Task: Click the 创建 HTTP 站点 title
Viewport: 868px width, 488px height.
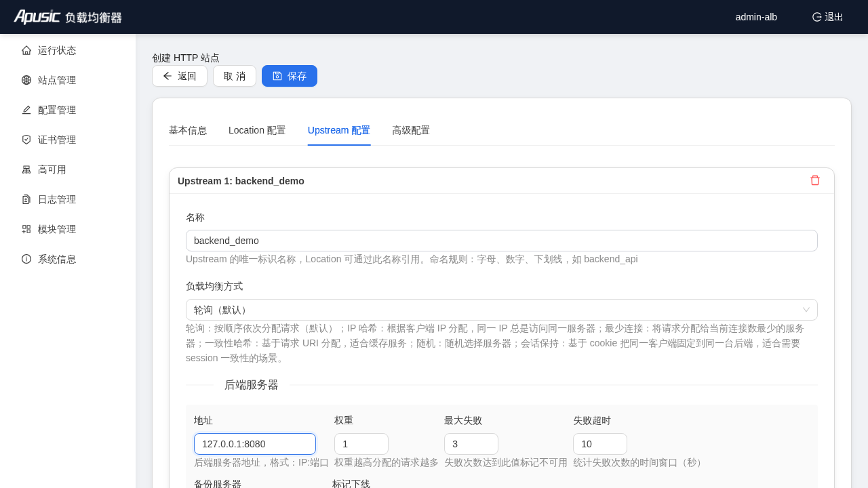Action: pyautogui.click(x=186, y=58)
